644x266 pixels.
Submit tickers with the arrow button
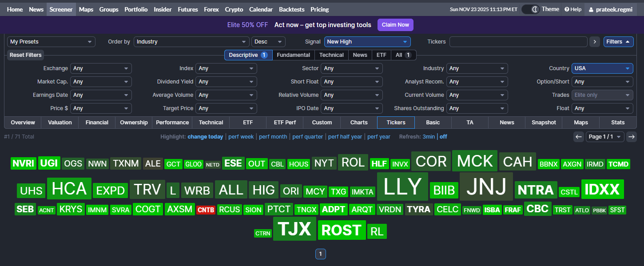595,42
